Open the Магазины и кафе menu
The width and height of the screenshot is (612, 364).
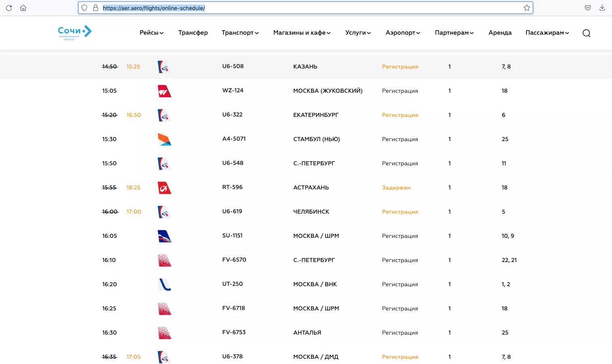302,33
